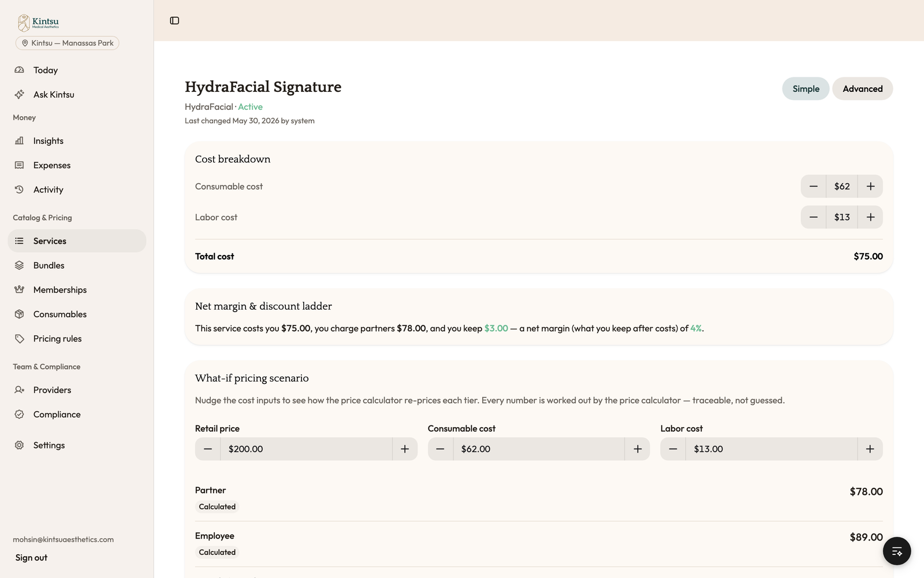This screenshot has width=924, height=578.
Task: Click the Activity history icon
Action: coord(20,190)
